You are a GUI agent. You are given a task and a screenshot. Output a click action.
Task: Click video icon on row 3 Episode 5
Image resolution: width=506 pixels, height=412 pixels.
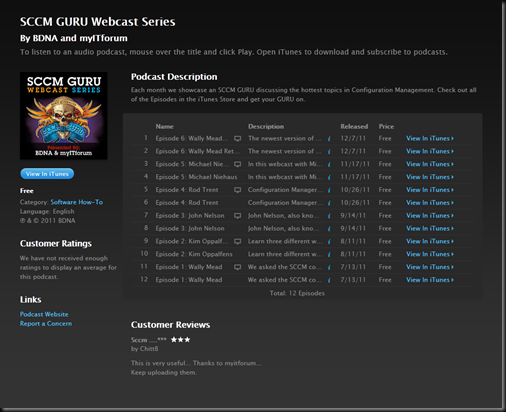point(237,164)
